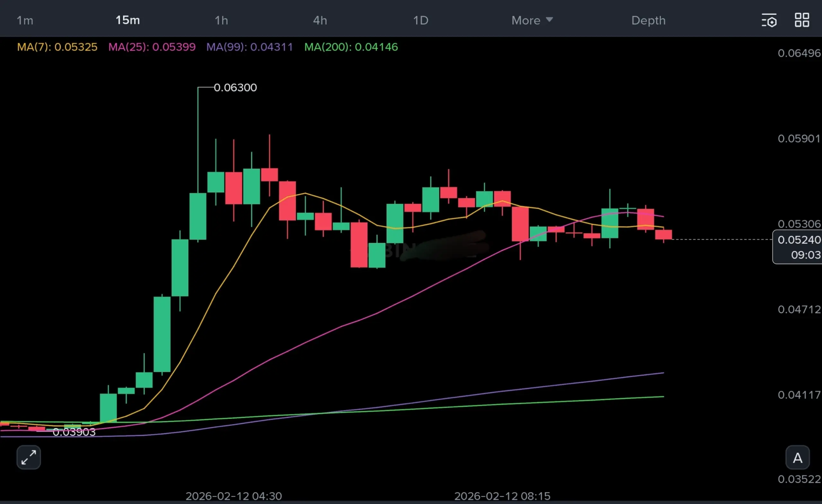
Task: Click the MA(7) indicator label
Action: pos(57,47)
